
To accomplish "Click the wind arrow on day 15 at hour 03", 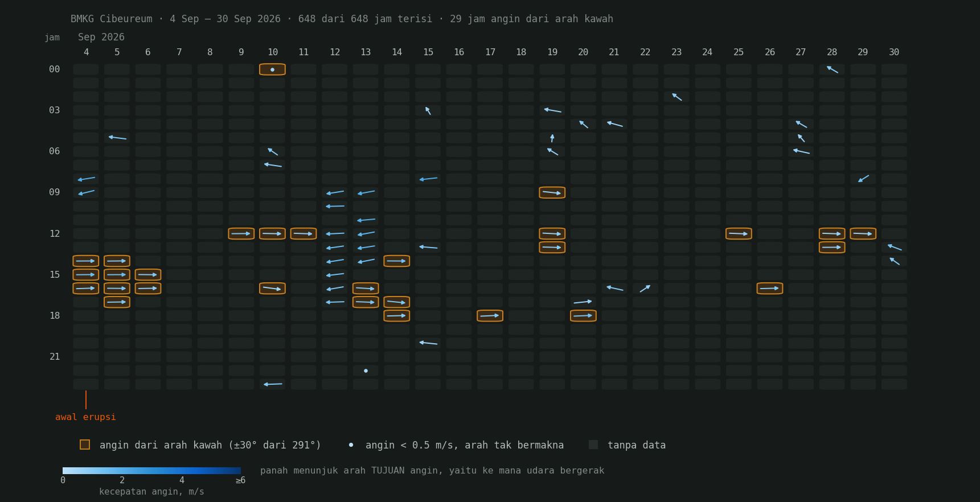I will pos(428,110).
